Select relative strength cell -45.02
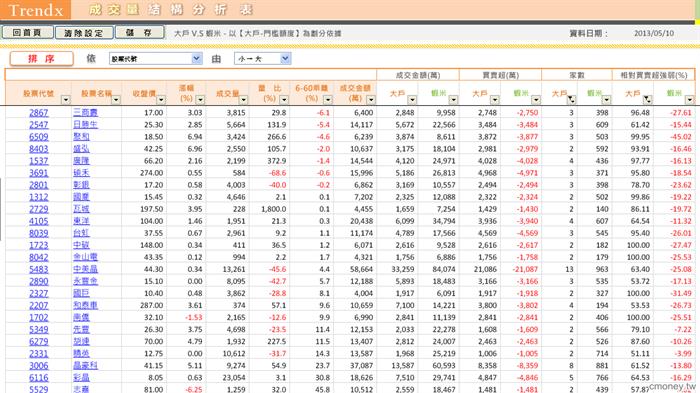Image resolution: width=700 pixels, height=393 pixels. (x=681, y=137)
